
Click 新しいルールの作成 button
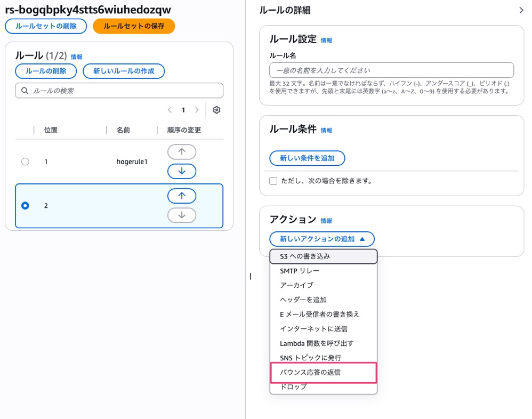click(x=124, y=71)
